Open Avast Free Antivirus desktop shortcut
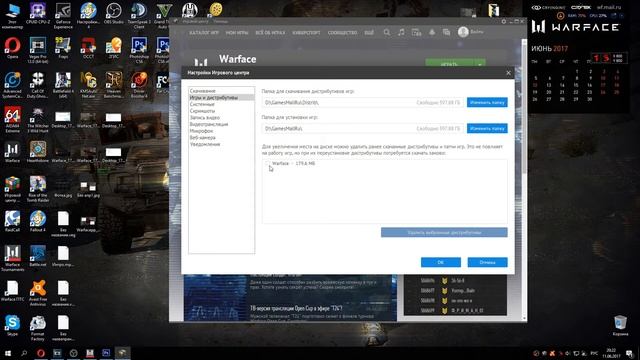 pyautogui.click(x=38, y=293)
